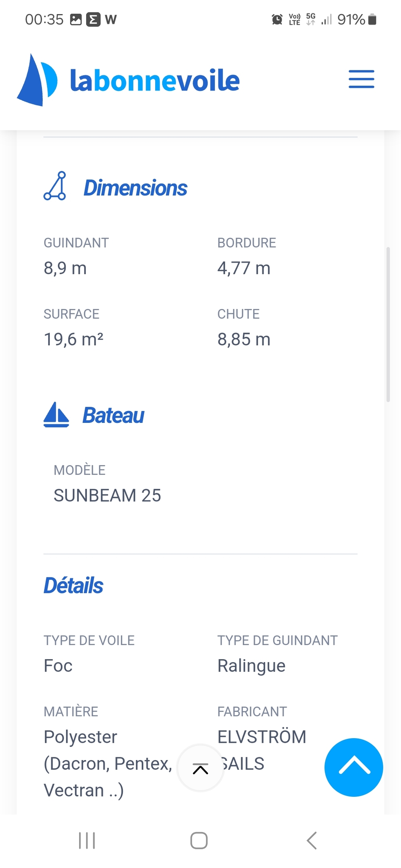
Task: Tap the blue scroll-to-top circle button
Action: click(x=354, y=767)
